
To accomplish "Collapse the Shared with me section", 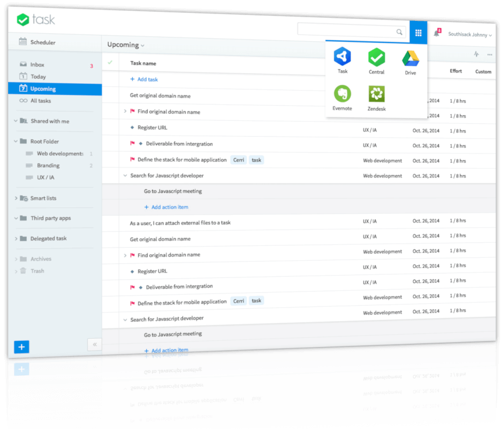I will tap(16, 121).
